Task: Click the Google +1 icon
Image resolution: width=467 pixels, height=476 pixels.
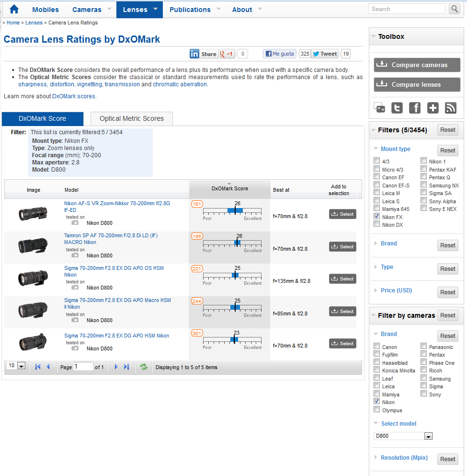Action: (227, 54)
